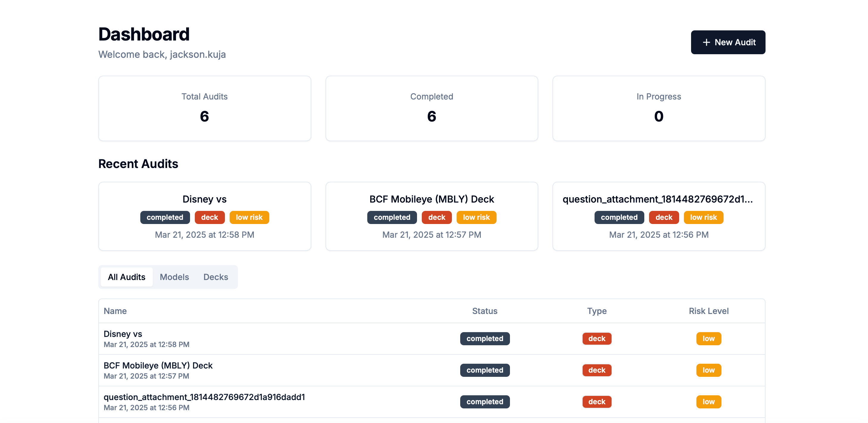868x423 pixels.
Task: Select the Total Audits stat card
Action: [x=205, y=108]
